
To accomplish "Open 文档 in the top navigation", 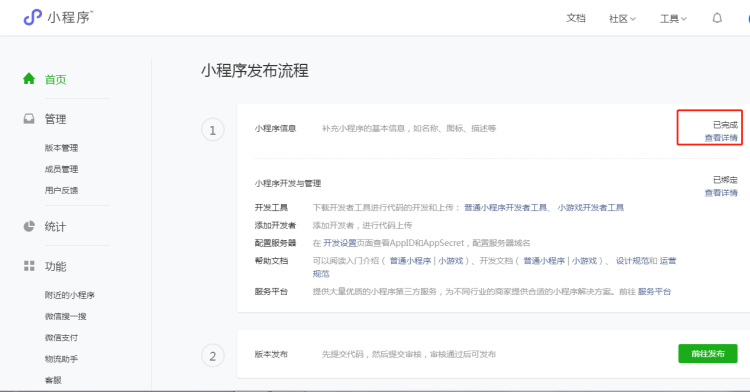I will [576, 18].
